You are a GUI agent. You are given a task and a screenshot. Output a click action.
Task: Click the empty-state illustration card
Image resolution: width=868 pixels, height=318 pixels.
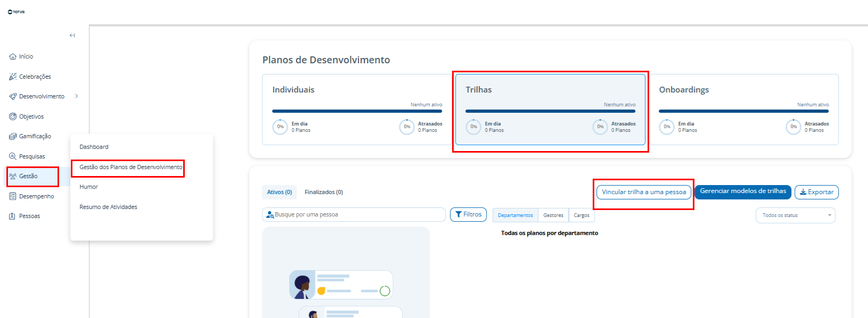point(346,272)
